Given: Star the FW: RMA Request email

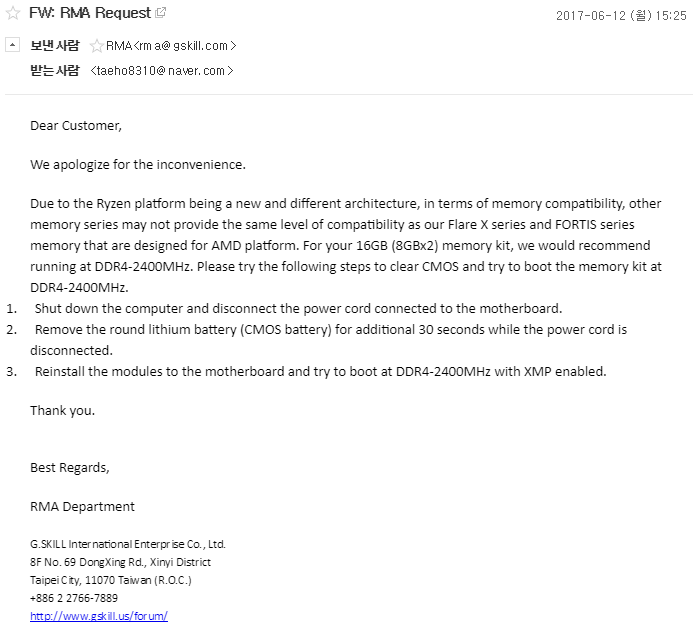Looking at the screenshot, I should click(x=13, y=14).
